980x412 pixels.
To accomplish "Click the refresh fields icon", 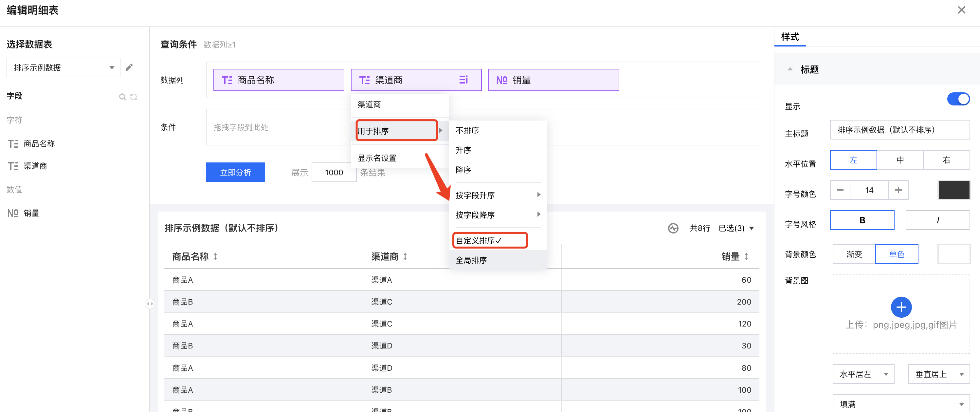I will point(134,97).
